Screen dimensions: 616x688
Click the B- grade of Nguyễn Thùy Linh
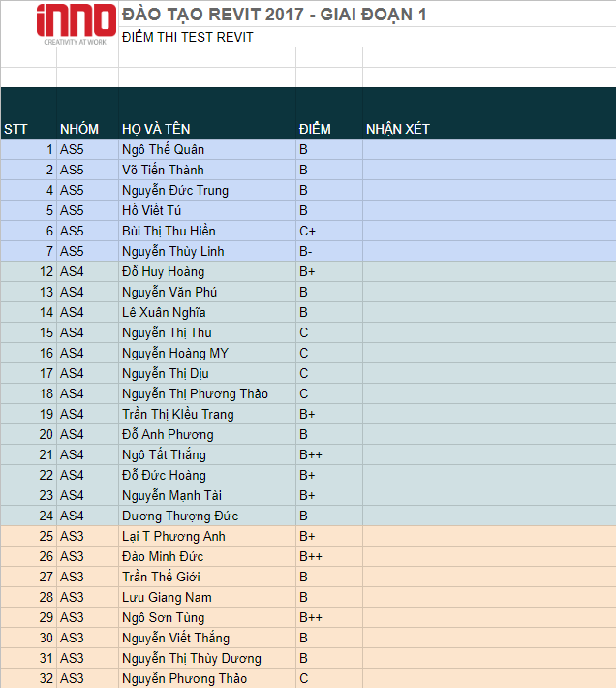[306, 251]
